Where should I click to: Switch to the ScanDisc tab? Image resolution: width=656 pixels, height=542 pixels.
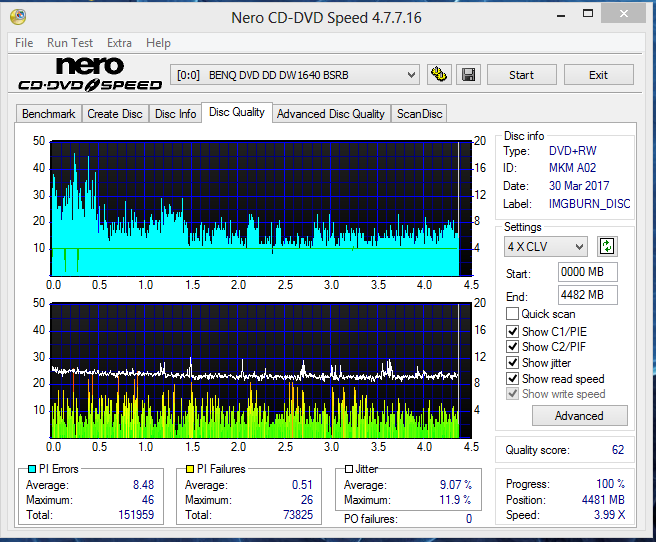click(419, 114)
